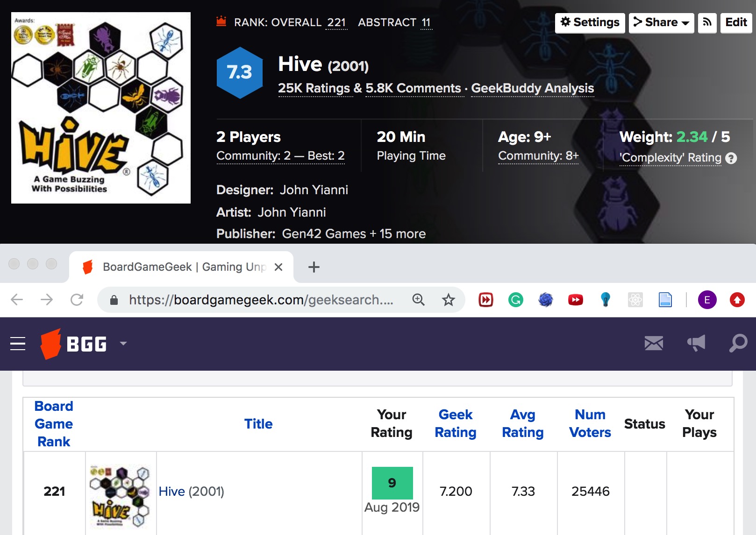
Task: Open Community: 2 — Best: 2 poll
Action: point(280,156)
